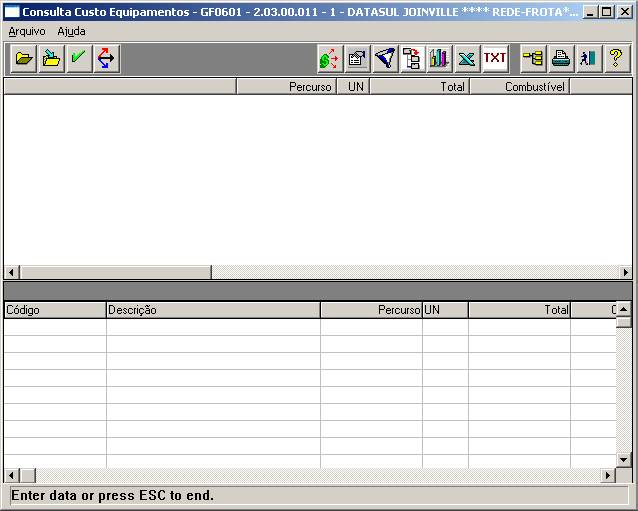Image resolution: width=638 pixels, height=511 pixels.
Task: Click the window system menu icon in title bar
Action: point(12,12)
